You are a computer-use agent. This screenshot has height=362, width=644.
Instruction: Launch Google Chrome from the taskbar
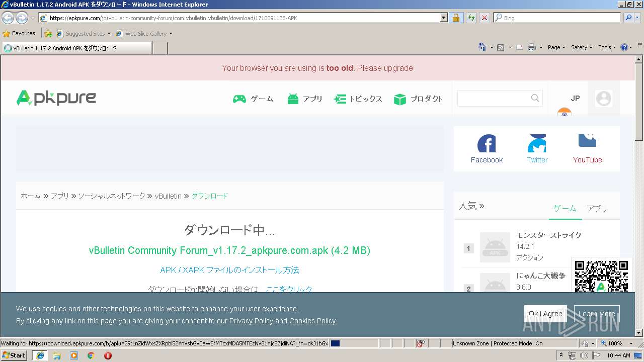(91, 355)
